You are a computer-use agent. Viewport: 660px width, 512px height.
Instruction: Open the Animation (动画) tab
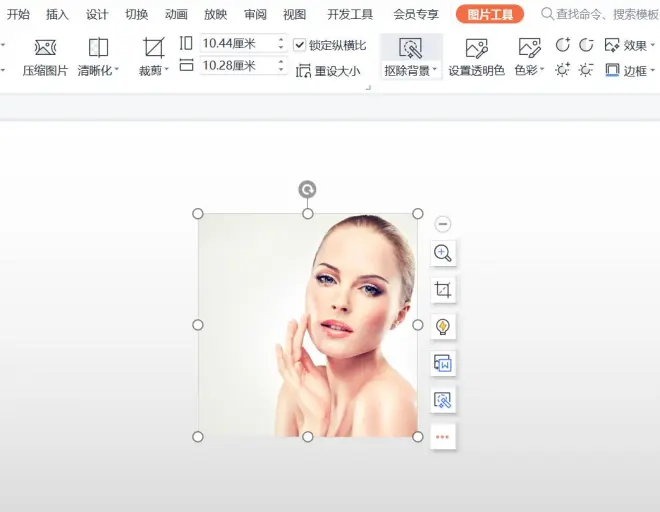(x=176, y=14)
